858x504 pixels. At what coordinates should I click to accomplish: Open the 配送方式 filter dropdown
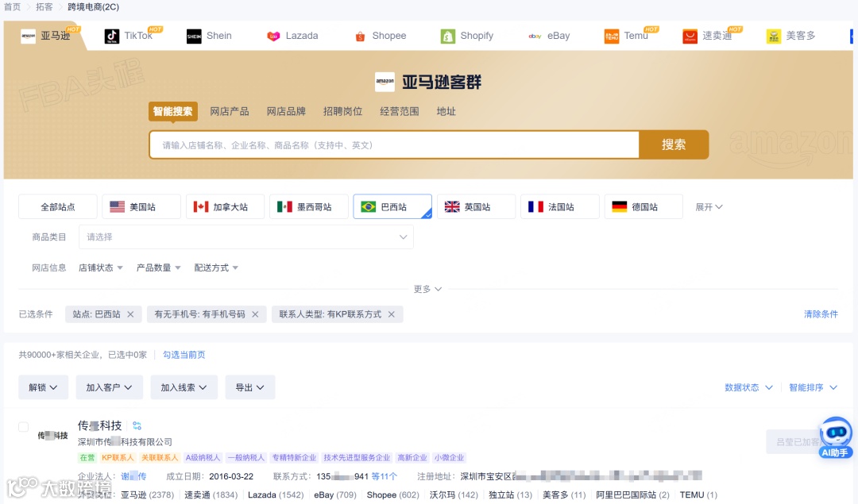click(216, 267)
